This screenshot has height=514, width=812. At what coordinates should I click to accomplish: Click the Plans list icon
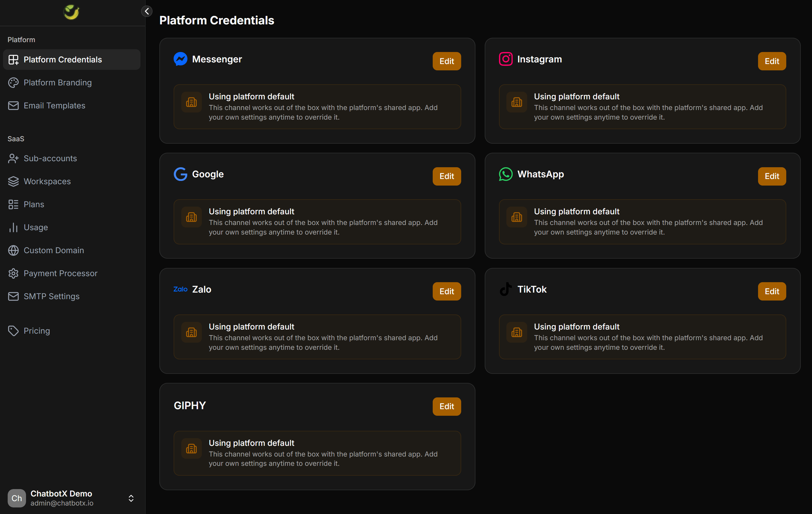pos(13,204)
